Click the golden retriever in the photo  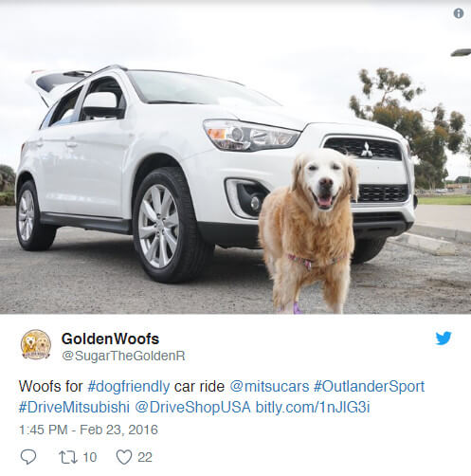tap(309, 230)
